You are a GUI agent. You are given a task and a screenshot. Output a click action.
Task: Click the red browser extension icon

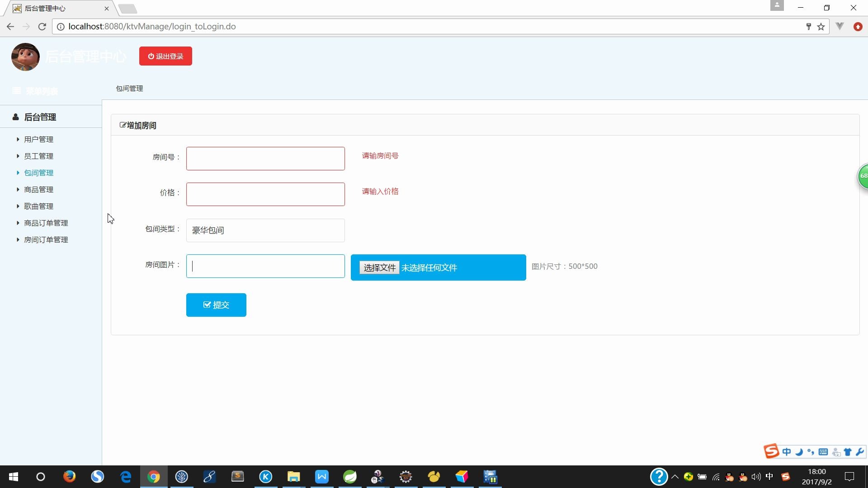pyautogui.click(x=858, y=27)
